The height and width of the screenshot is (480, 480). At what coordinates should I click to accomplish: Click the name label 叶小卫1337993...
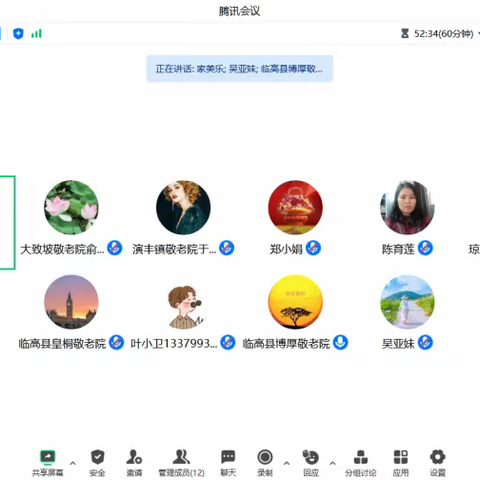[x=174, y=343]
